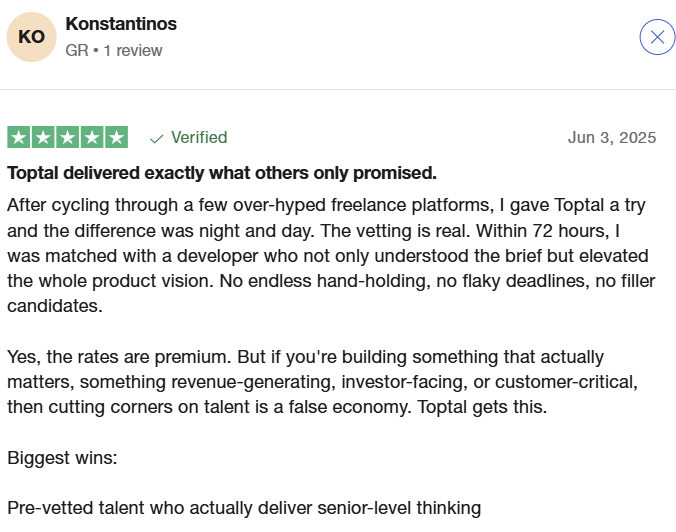Open the bold 'Toptal delivered exactly' review title
The height and width of the screenshot is (532, 676).
click(222, 173)
